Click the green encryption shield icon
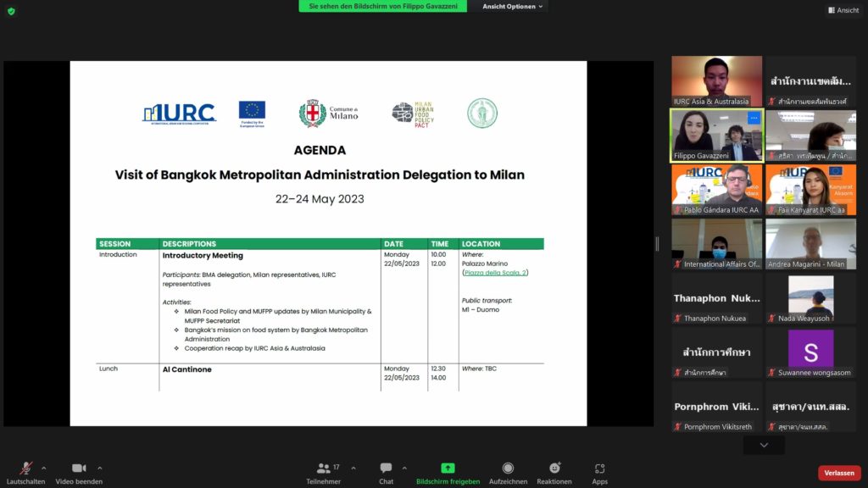868x488 pixels. (11, 10)
